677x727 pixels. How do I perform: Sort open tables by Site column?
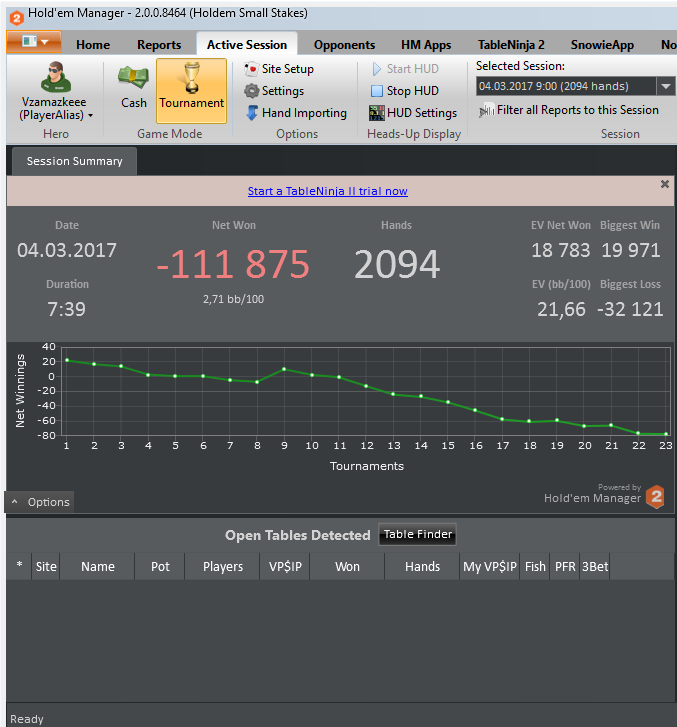pos(46,566)
